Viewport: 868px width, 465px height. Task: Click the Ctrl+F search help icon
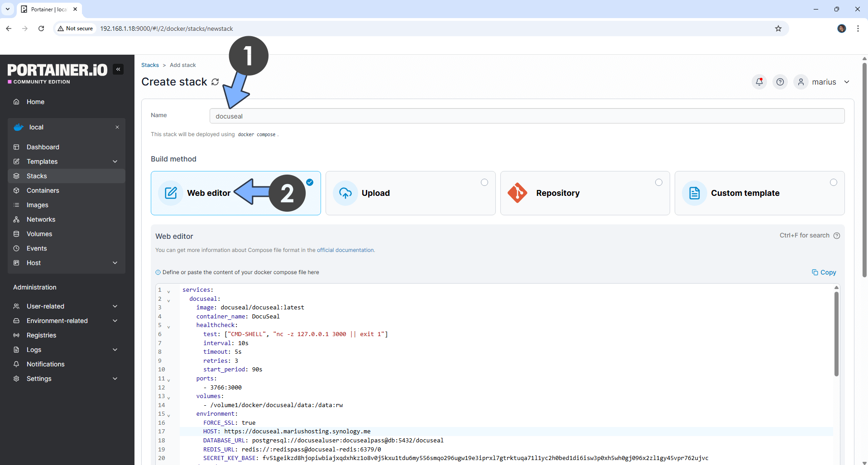pos(837,236)
